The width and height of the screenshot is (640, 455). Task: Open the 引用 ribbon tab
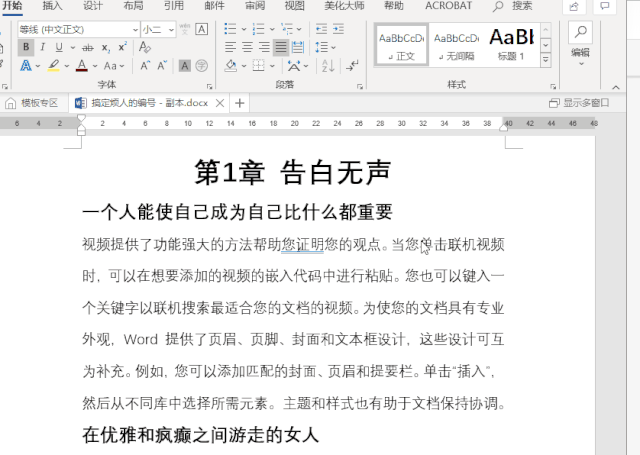pos(173,5)
